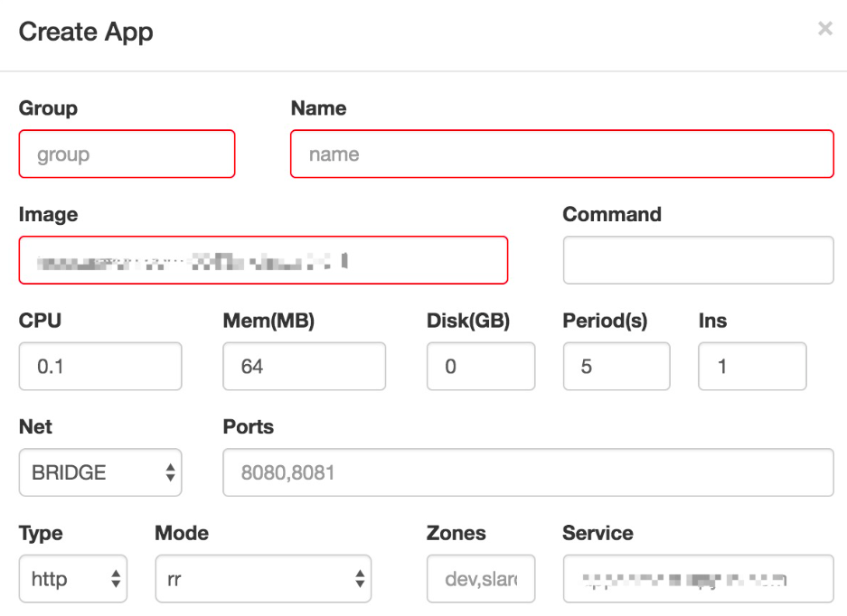Click the Disk(GB) field
The image size is (847, 616).
tap(480, 367)
